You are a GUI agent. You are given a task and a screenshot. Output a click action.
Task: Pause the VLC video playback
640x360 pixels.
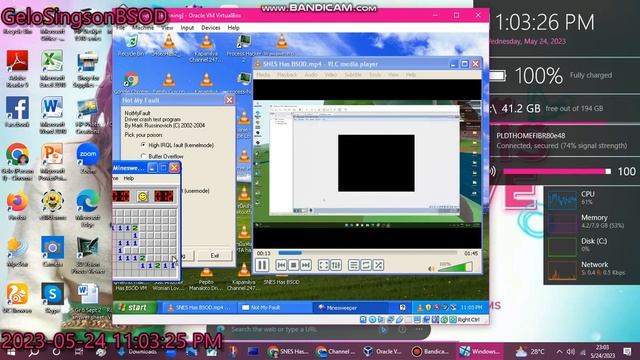[x=262, y=265]
